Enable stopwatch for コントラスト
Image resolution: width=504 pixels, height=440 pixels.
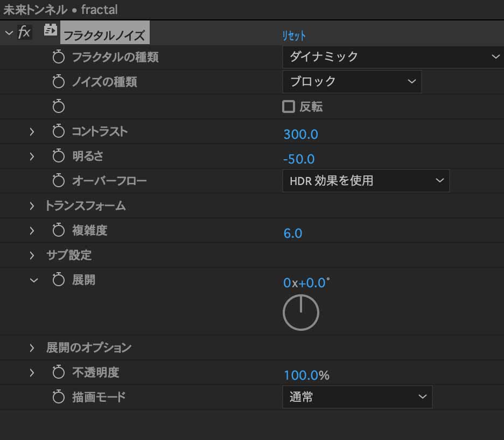point(59,131)
